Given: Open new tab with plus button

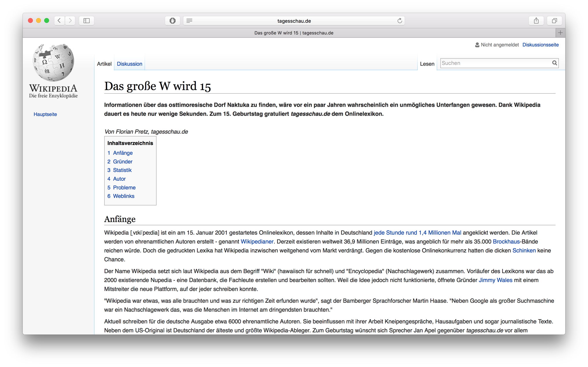Looking at the screenshot, I should click(560, 33).
